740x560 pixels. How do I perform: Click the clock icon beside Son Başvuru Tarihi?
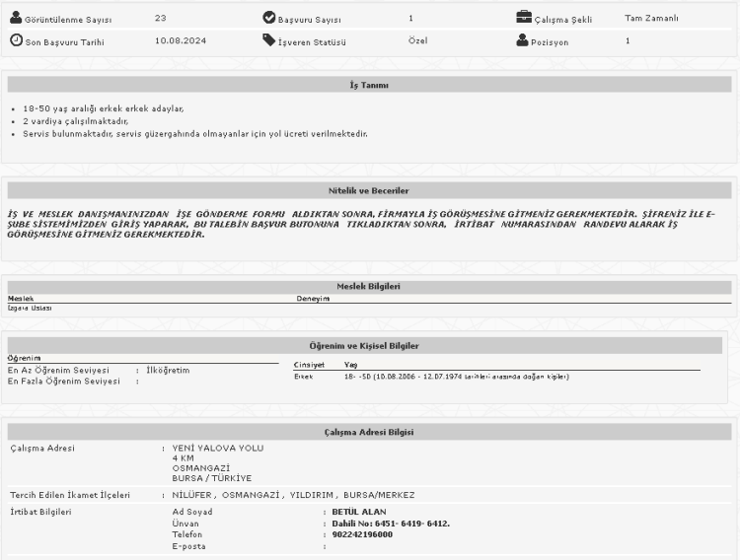15,40
